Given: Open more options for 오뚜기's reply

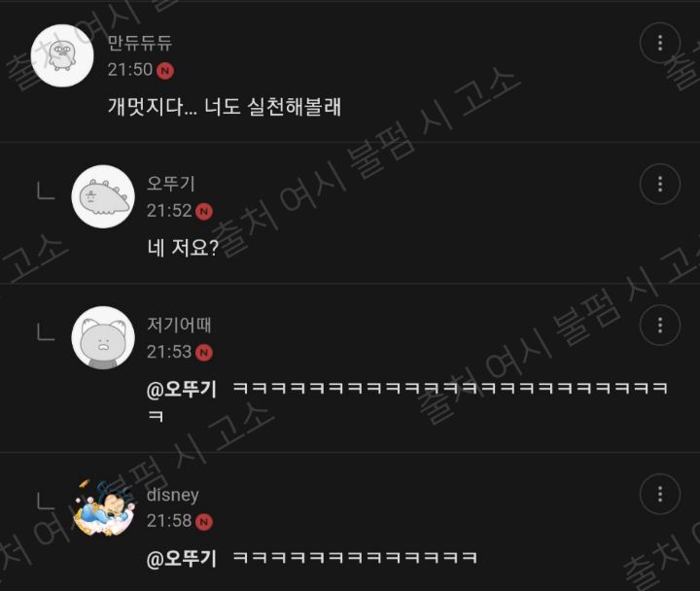Looking at the screenshot, I should coord(660,184).
